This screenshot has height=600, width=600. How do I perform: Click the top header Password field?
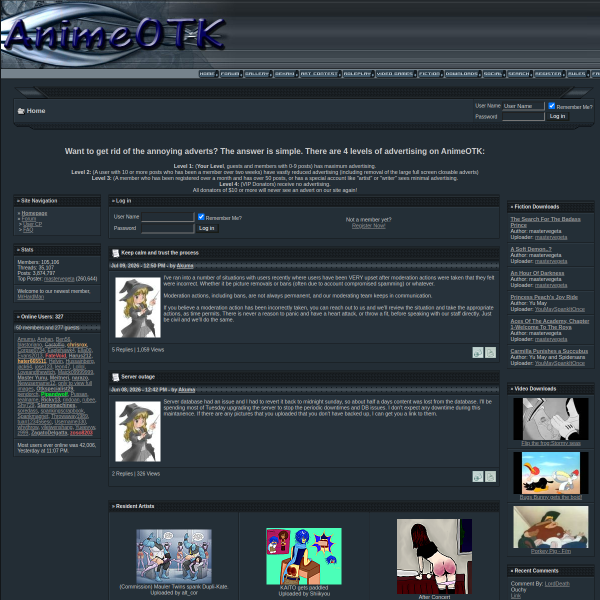pyautogui.click(x=523, y=116)
